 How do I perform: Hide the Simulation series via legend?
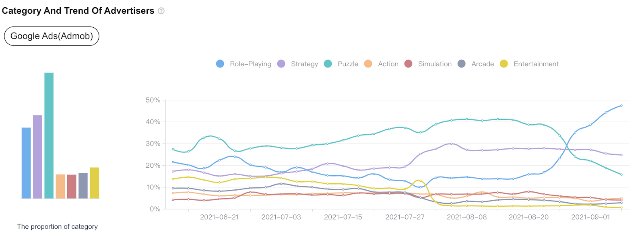(428, 64)
